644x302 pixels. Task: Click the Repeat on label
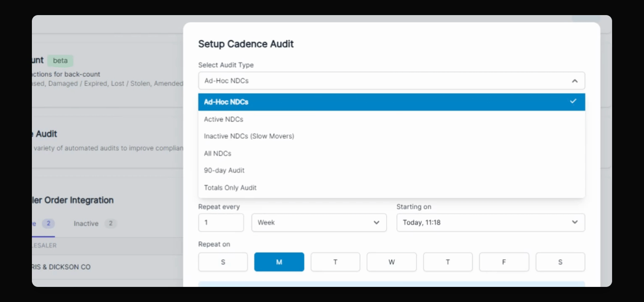214,244
